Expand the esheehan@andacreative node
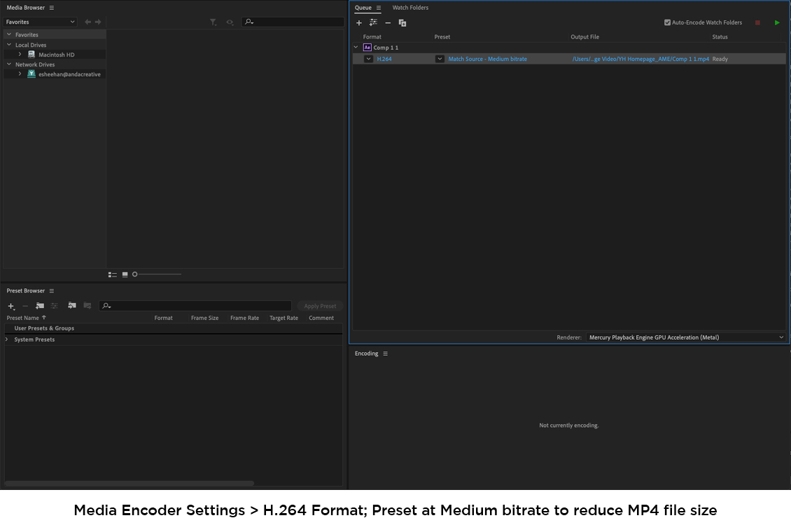Image resolution: width=791 pixels, height=532 pixels. (x=20, y=73)
